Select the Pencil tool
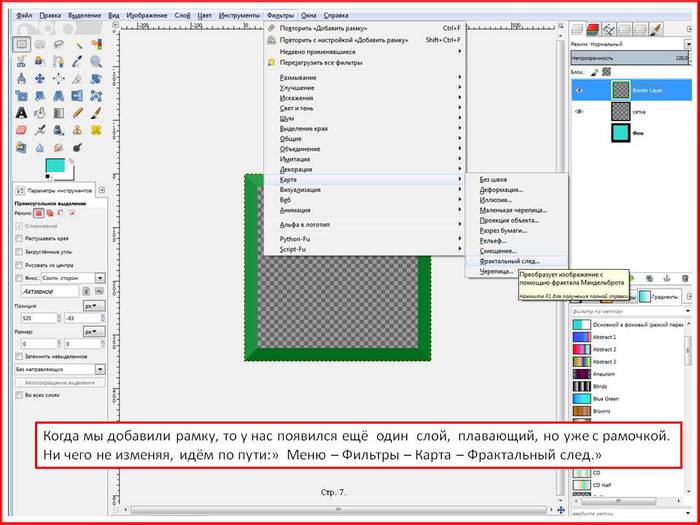The height and width of the screenshot is (525, 700). pyautogui.click(x=78, y=113)
